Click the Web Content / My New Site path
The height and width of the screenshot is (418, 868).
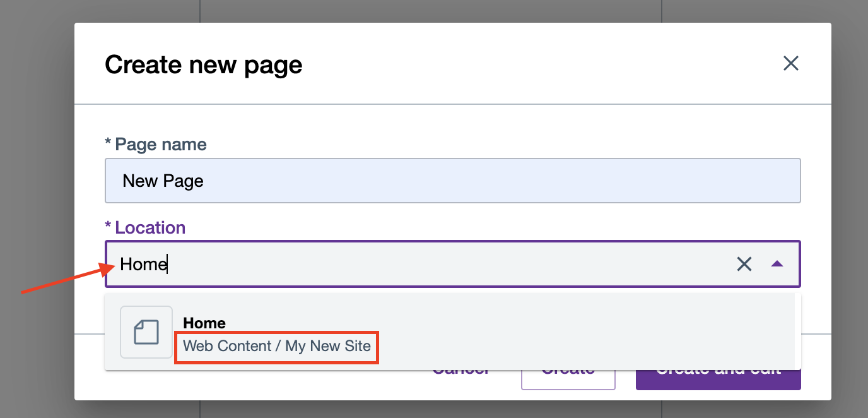(x=276, y=347)
